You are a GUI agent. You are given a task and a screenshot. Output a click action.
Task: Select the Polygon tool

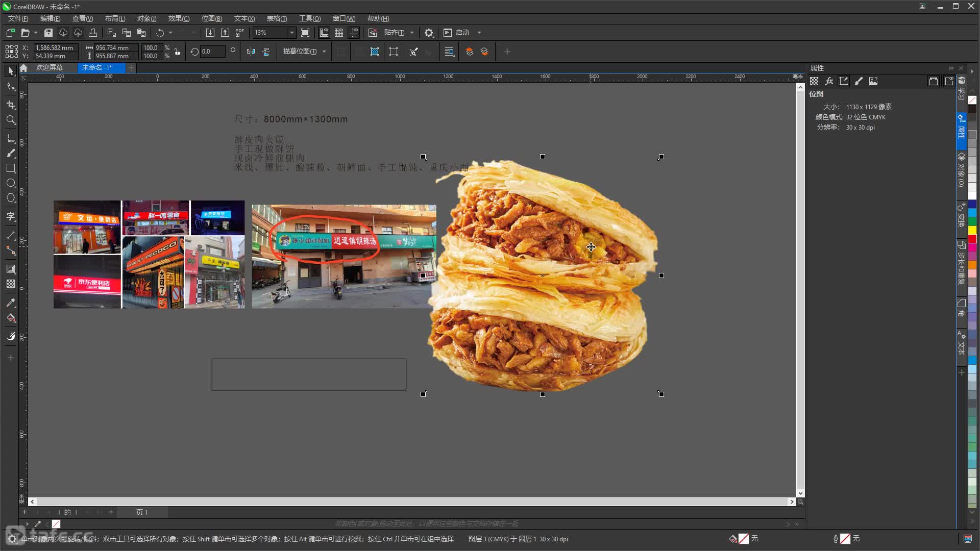[11, 198]
